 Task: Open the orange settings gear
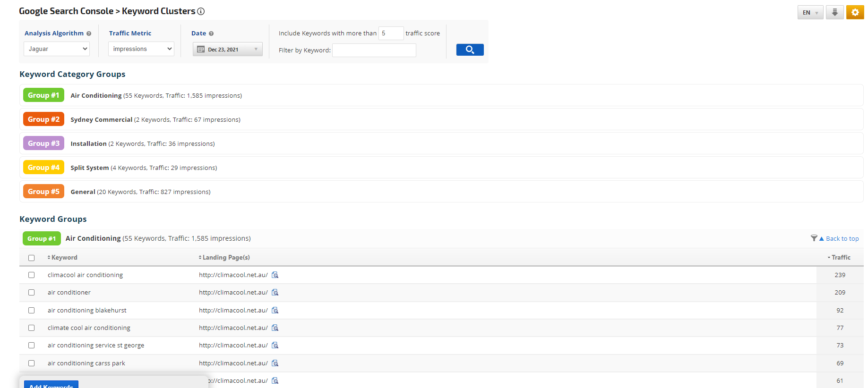[855, 12]
